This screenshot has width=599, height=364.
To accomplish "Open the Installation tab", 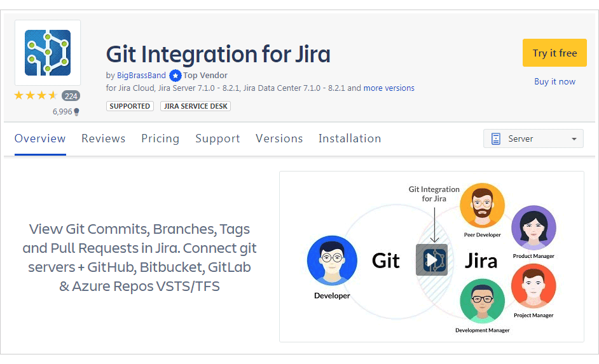I will coord(350,138).
